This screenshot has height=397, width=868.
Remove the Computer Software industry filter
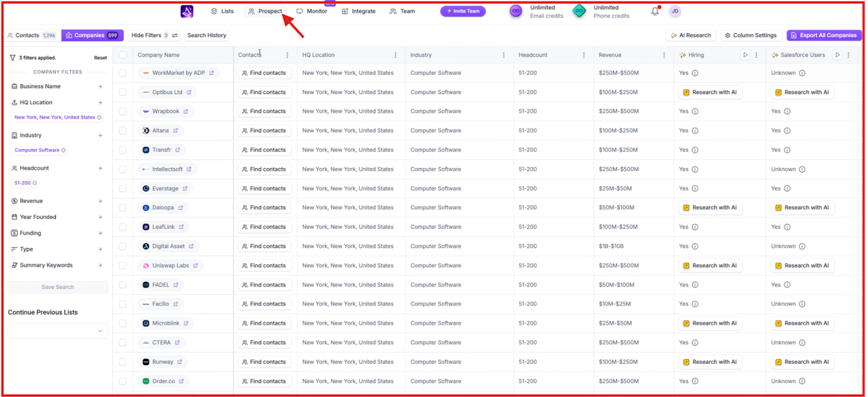pos(63,150)
